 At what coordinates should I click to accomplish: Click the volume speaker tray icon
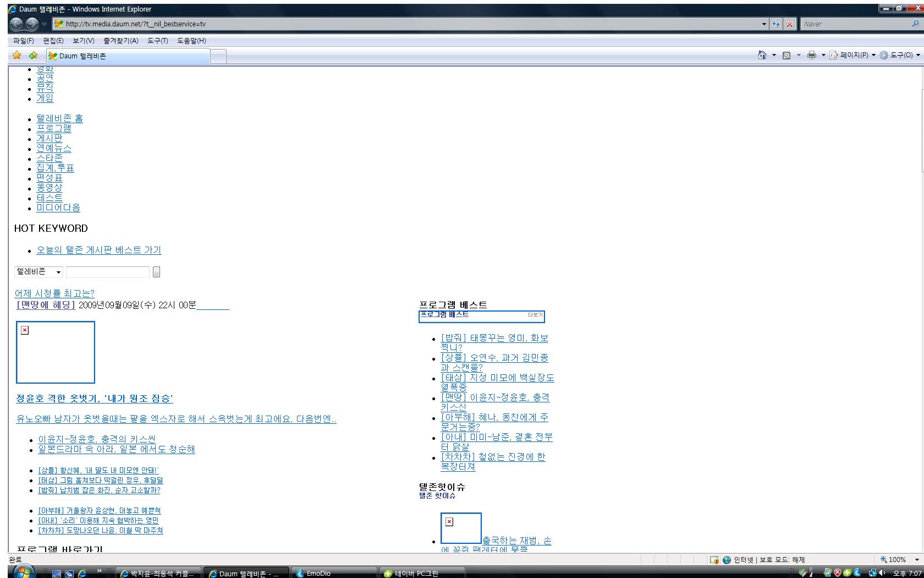tap(882, 573)
